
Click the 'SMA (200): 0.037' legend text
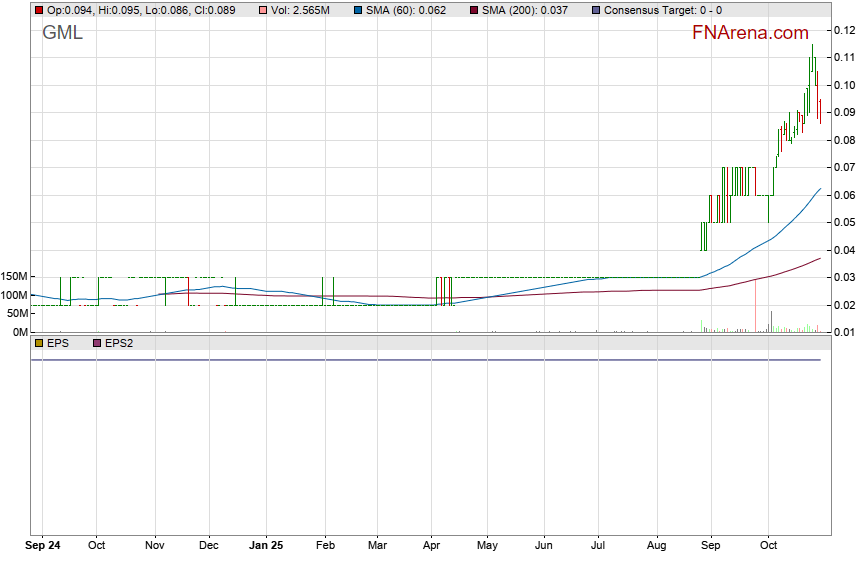coord(532,10)
